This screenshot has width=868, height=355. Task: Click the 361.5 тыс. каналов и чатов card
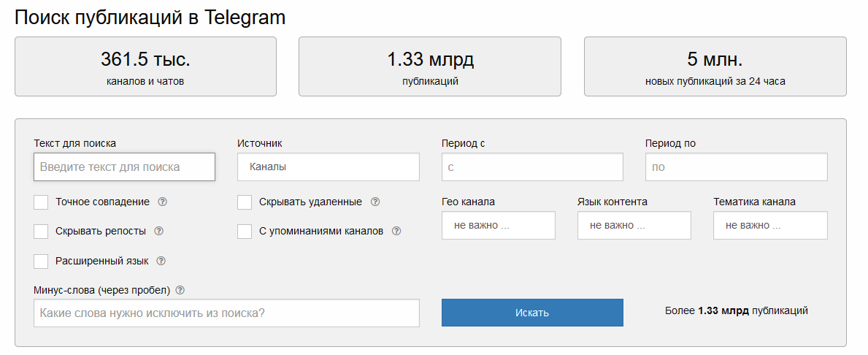tap(145, 66)
